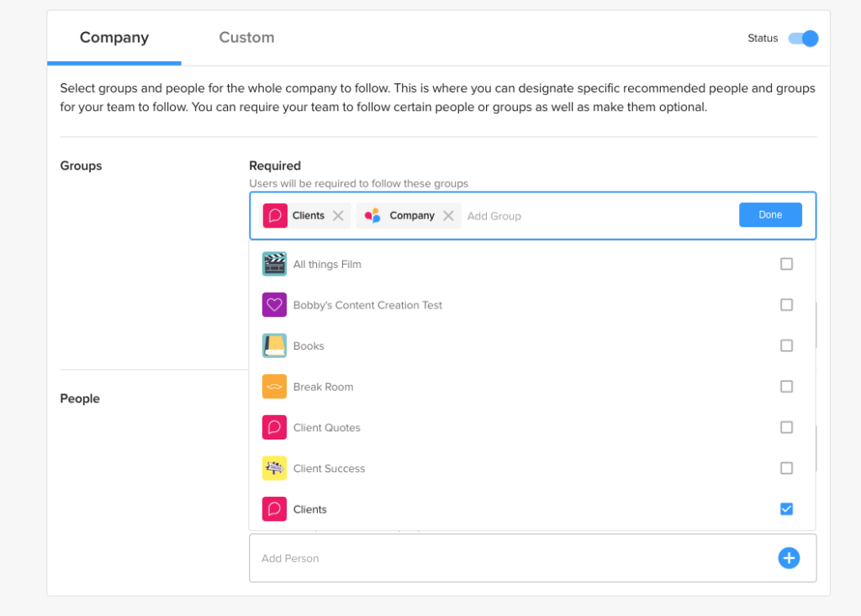
Task: Click the Break Room orange icon
Action: 274,387
